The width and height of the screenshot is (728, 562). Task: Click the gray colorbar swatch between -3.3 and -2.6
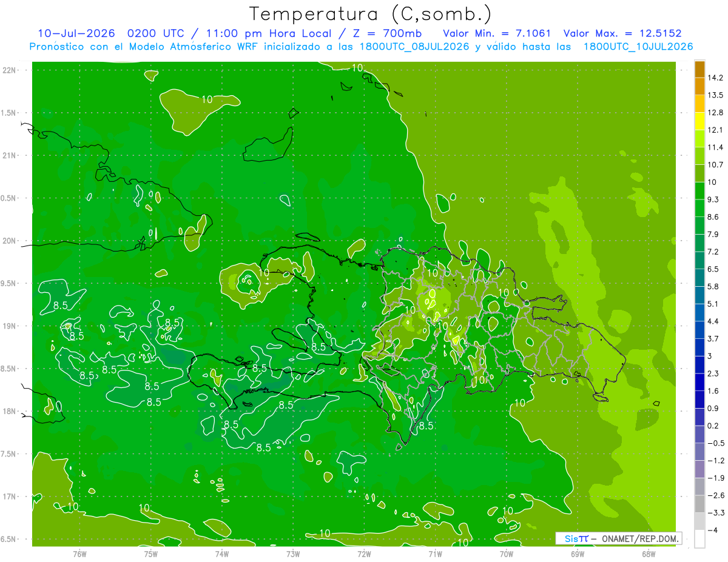[699, 504]
